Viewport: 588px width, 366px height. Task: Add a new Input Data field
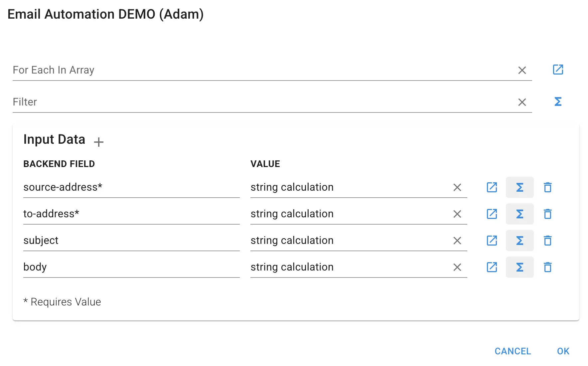coord(98,142)
